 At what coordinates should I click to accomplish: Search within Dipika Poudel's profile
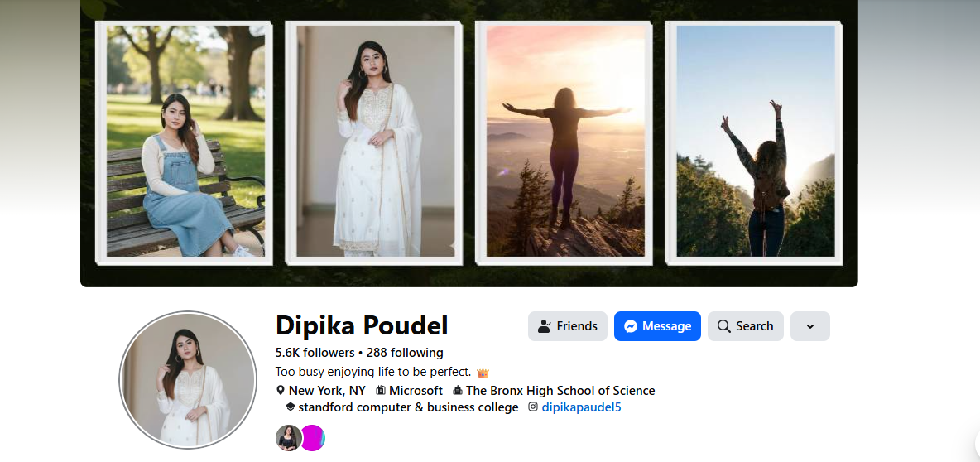pos(745,326)
